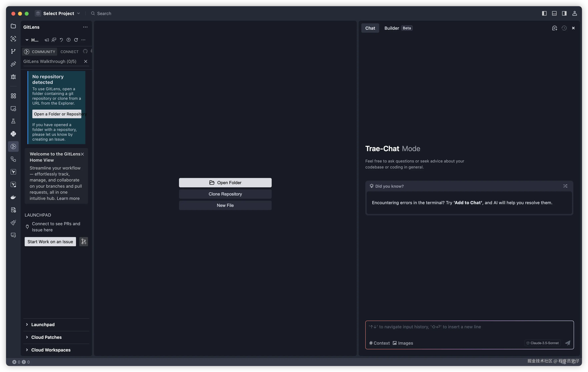Toggle the right AI sidebar layout icon
Screen dimensions: 588x372
(x=564, y=14)
